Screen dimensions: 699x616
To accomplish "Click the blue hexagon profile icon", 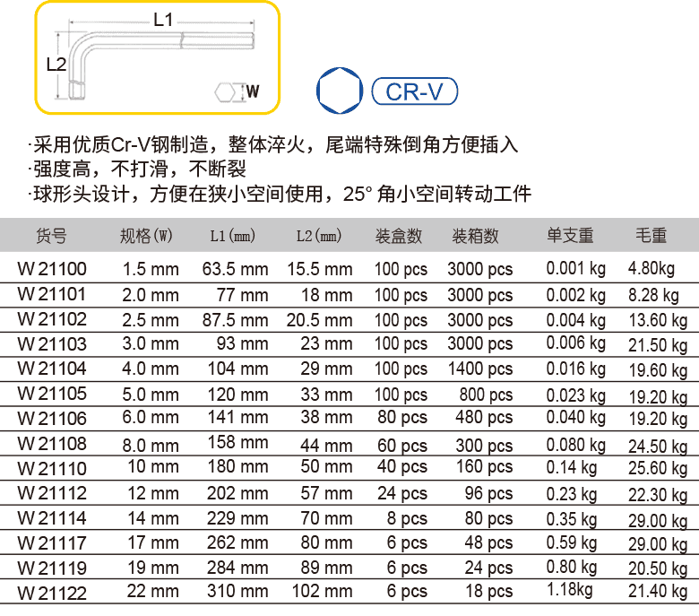I will 340,91.
